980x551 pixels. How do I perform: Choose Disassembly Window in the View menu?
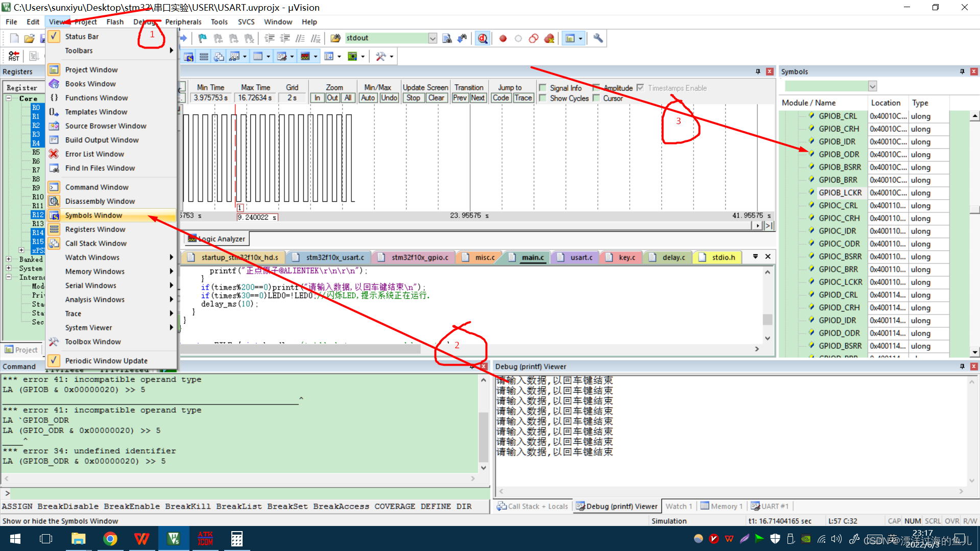tap(111, 201)
